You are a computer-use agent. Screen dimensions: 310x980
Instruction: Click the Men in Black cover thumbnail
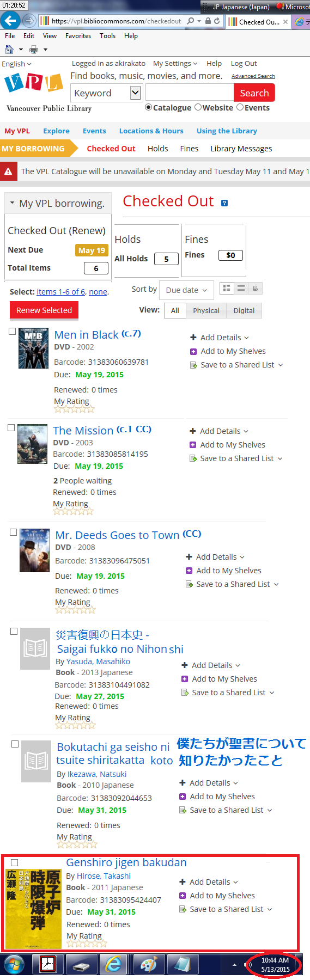click(x=33, y=348)
